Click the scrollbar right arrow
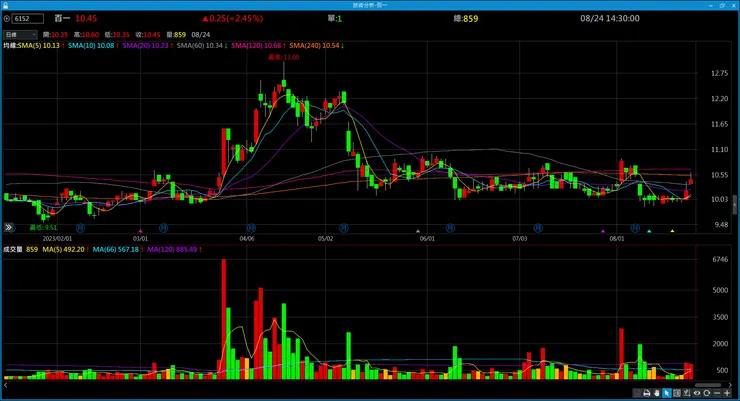This screenshot has width=740, height=401. point(730,385)
